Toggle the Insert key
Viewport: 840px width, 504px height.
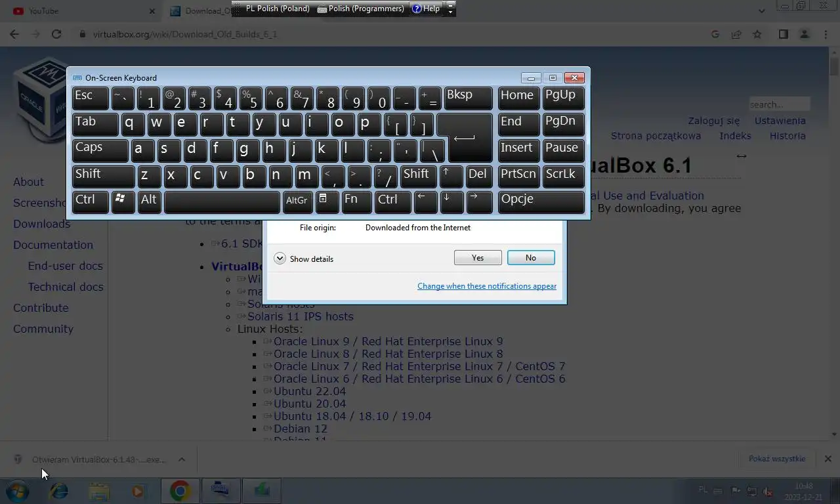click(x=518, y=150)
